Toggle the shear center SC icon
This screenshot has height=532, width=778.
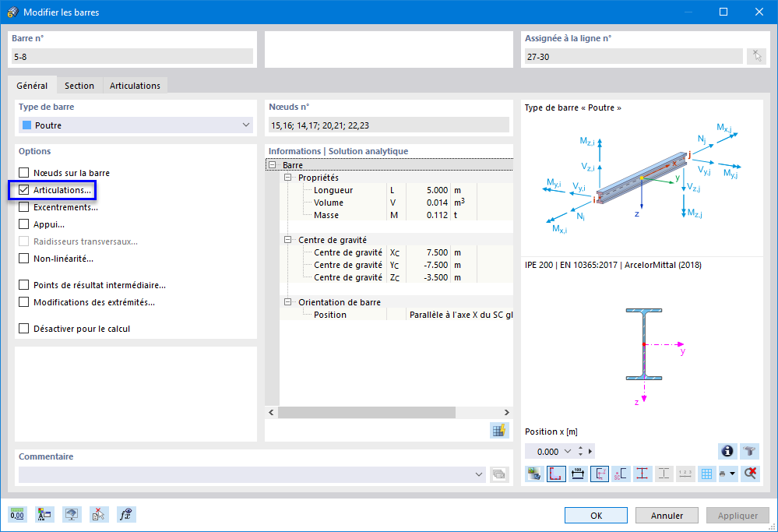(621, 474)
